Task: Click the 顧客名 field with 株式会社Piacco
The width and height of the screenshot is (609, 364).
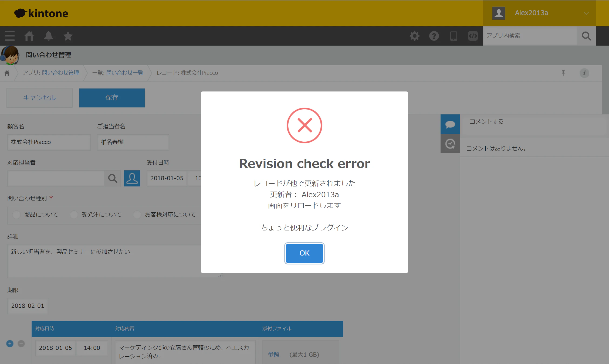Action: pos(49,142)
